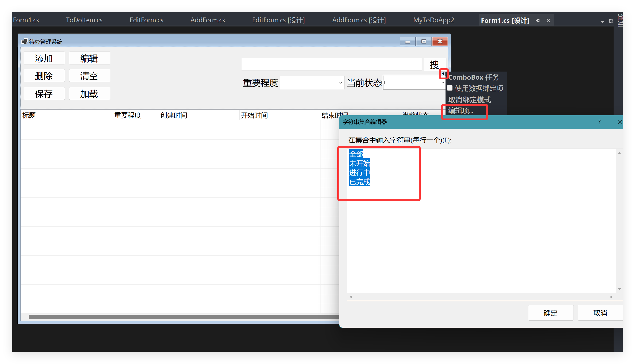Open the tab window settings gear
Viewport: 635px width, 364px height.
coord(611,21)
